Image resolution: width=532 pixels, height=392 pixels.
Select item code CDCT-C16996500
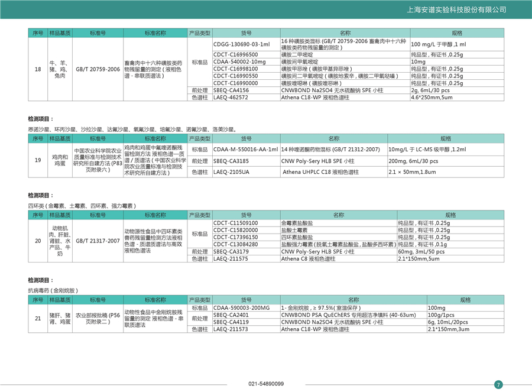[235, 54]
